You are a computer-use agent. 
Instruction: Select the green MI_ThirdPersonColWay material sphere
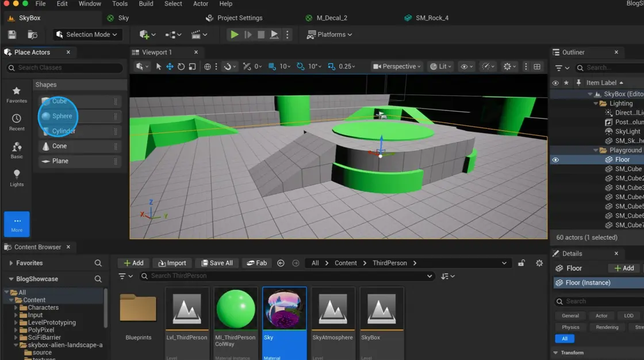click(235, 307)
